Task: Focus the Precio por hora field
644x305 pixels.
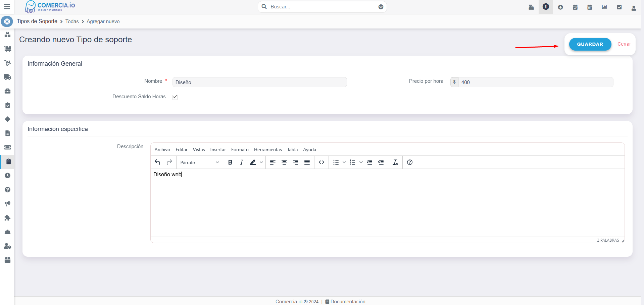Action: [x=536, y=82]
